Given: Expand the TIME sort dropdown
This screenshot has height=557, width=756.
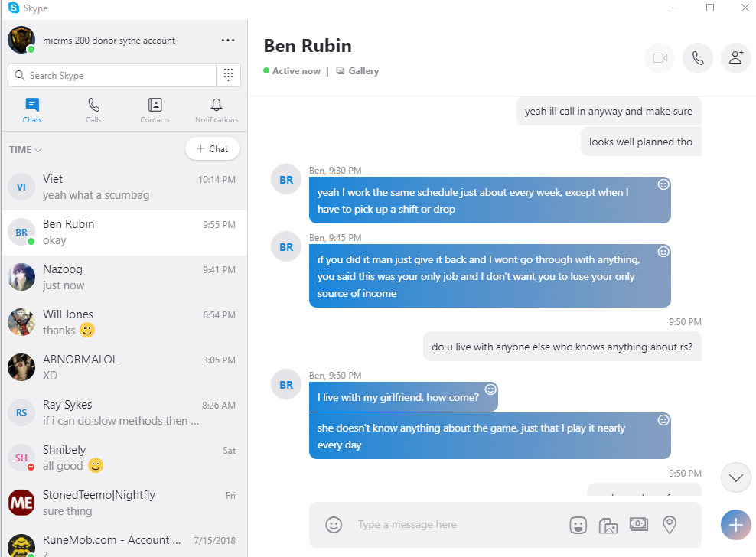Looking at the screenshot, I should click(25, 150).
